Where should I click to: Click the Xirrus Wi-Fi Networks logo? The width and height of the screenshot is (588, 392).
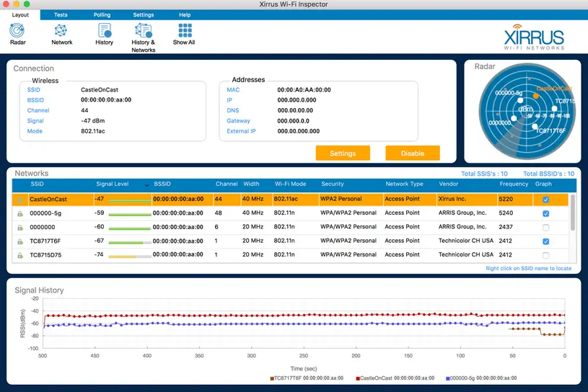[534, 37]
